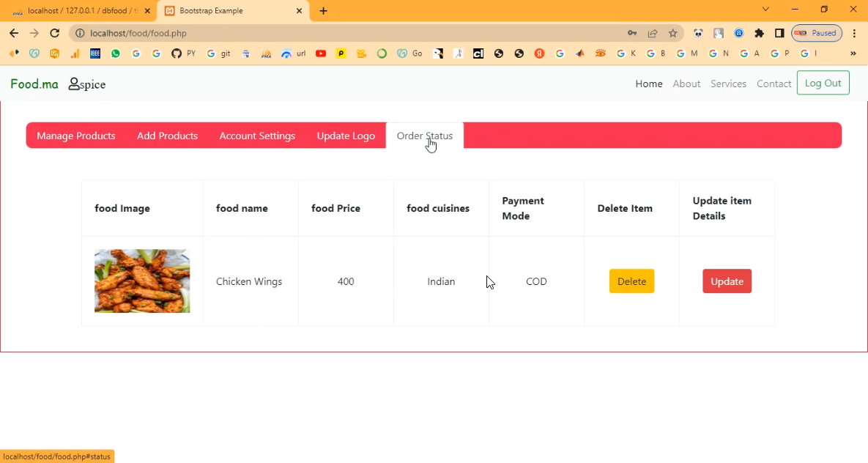
Task: Open the spice user profile
Action: tap(87, 84)
